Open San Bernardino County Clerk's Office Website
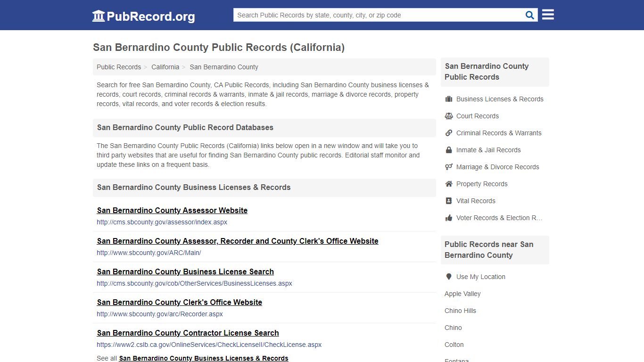The height and width of the screenshot is (362, 644). coord(180,303)
